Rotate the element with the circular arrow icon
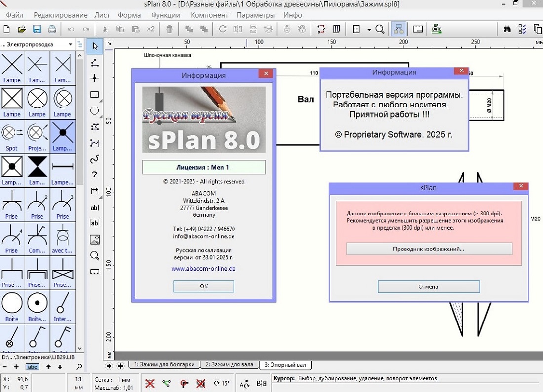Viewport: 543px width, 392px height. (223, 29)
